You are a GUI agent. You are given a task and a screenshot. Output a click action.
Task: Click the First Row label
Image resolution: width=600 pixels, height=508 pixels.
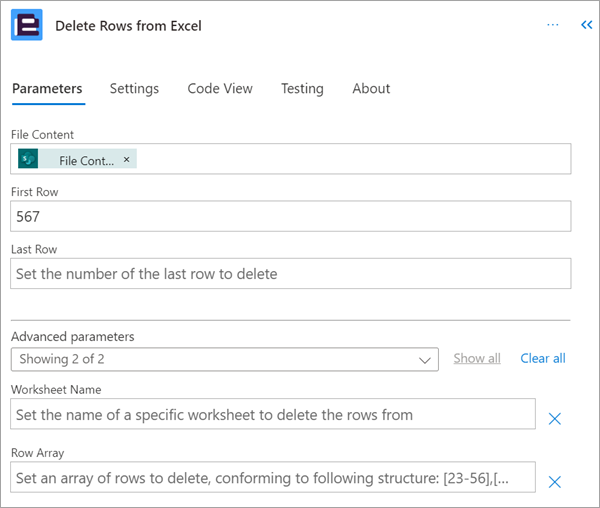coord(34,192)
